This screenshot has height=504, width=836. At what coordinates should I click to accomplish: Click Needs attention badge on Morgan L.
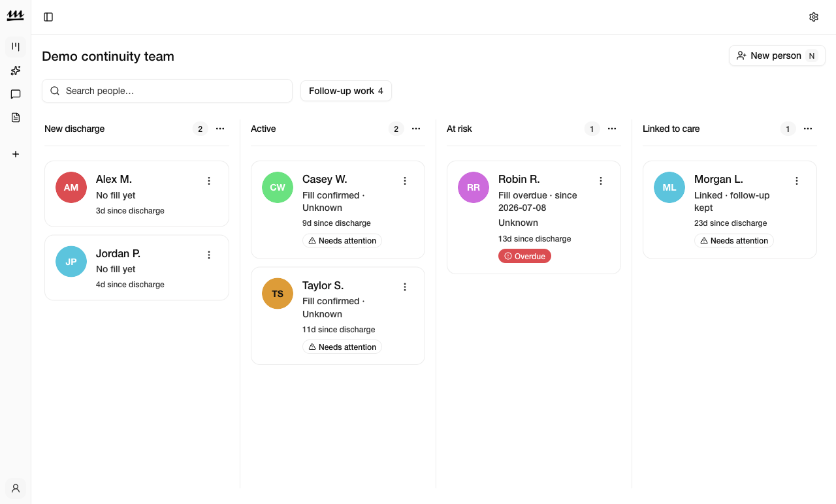coord(734,241)
